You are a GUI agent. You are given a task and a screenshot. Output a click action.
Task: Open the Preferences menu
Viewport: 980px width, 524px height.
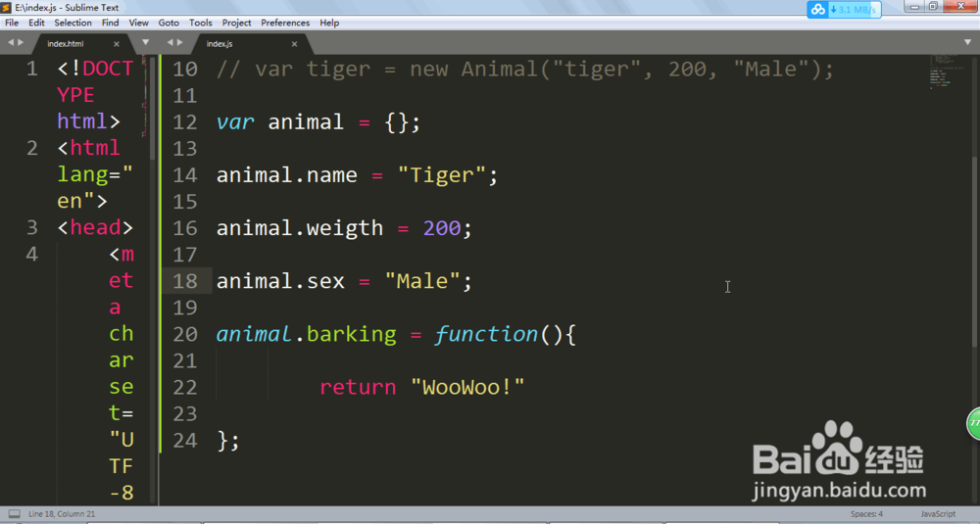click(285, 23)
